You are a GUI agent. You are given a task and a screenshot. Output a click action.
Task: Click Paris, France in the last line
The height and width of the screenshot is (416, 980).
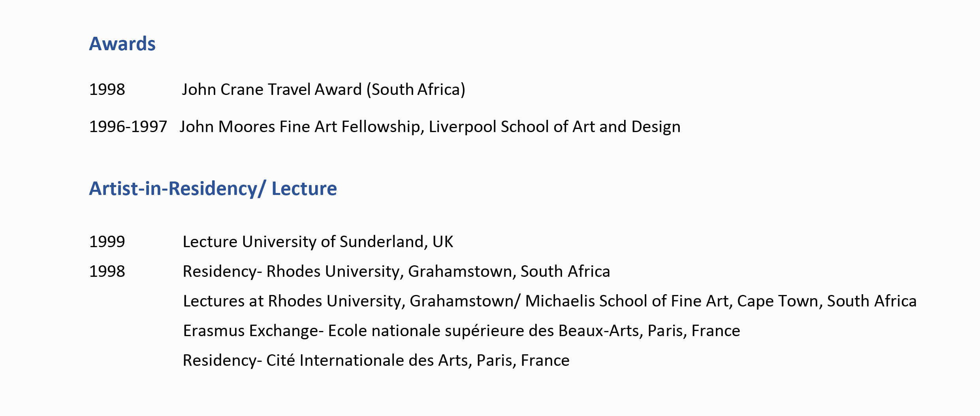pos(523,361)
